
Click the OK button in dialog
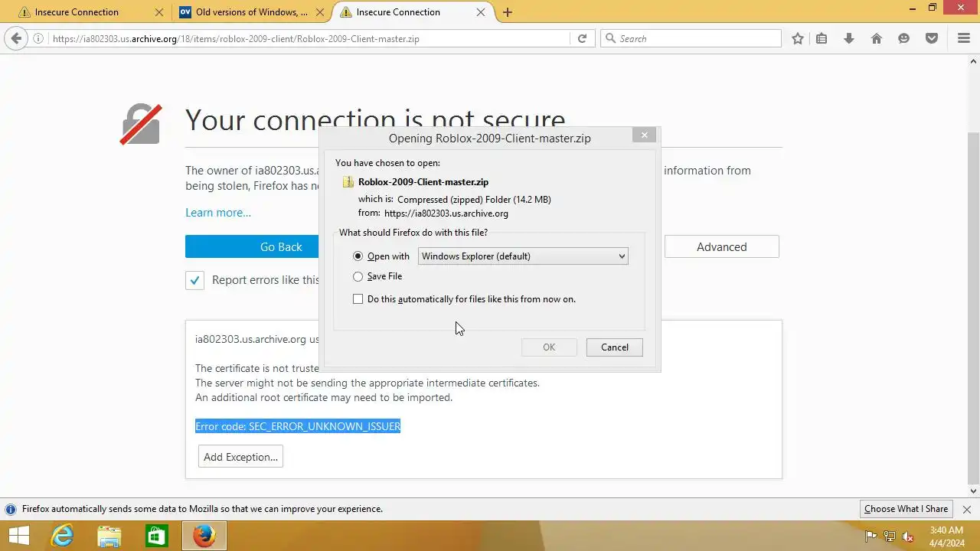[549, 347]
